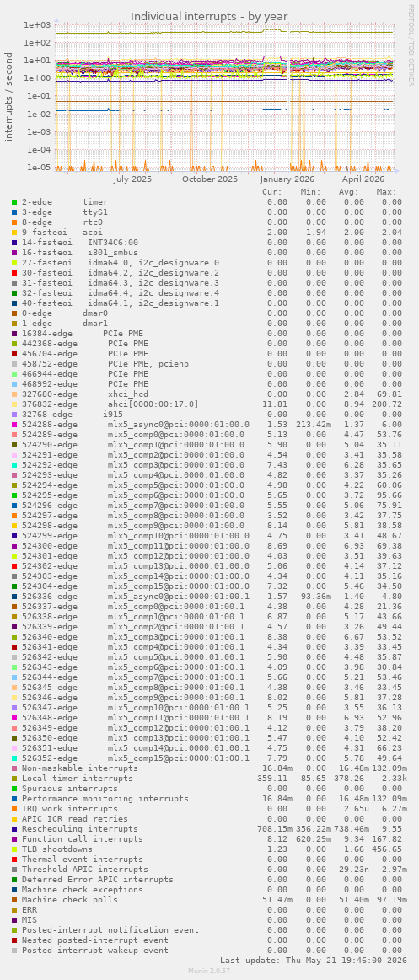Click the swatch next to ahci[0000:00:17.0]
The height and width of the screenshot is (980, 419).
point(14,404)
